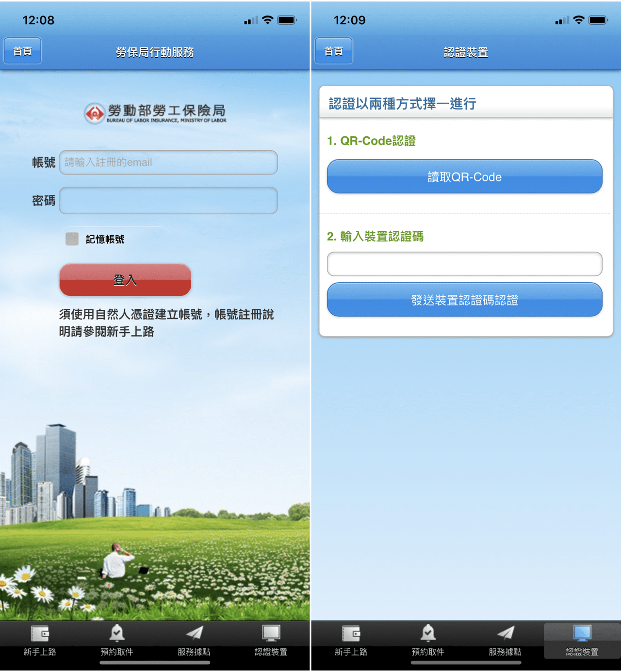This screenshot has width=621, height=672.
Task: Tap 須使用自然人憑證建立帳號 note text
Action: click(166, 323)
